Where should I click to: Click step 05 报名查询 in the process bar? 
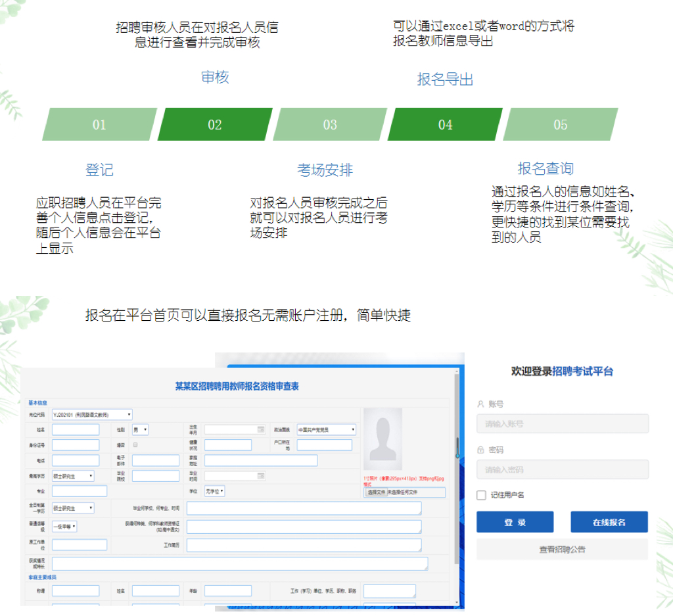click(x=560, y=125)
